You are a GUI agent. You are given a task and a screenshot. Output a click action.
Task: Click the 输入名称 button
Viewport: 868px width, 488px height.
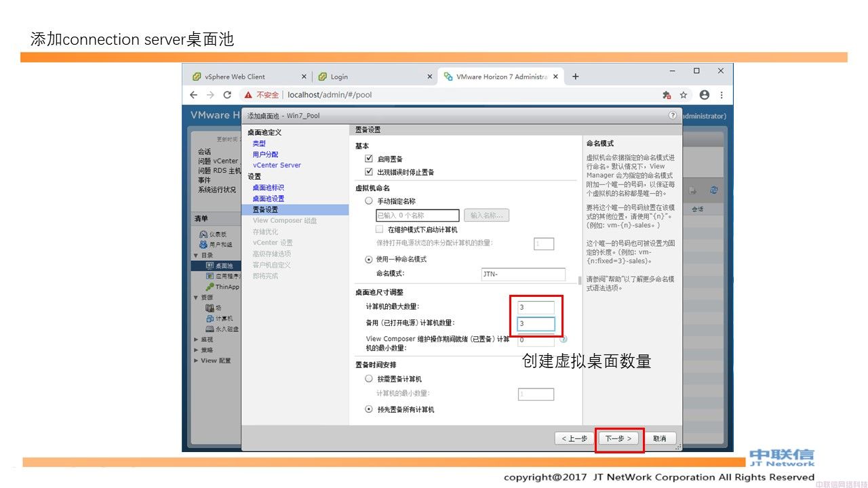point(486,216)
